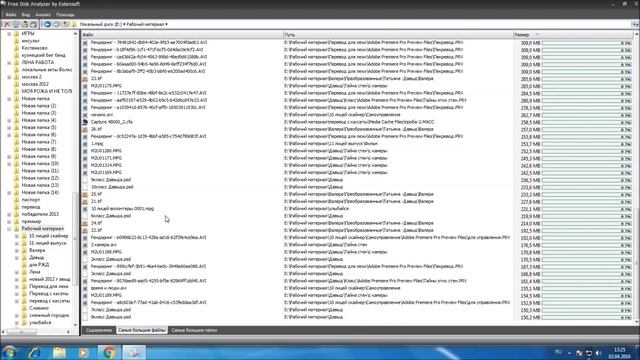Click the volume speaker tray icon

598,353
